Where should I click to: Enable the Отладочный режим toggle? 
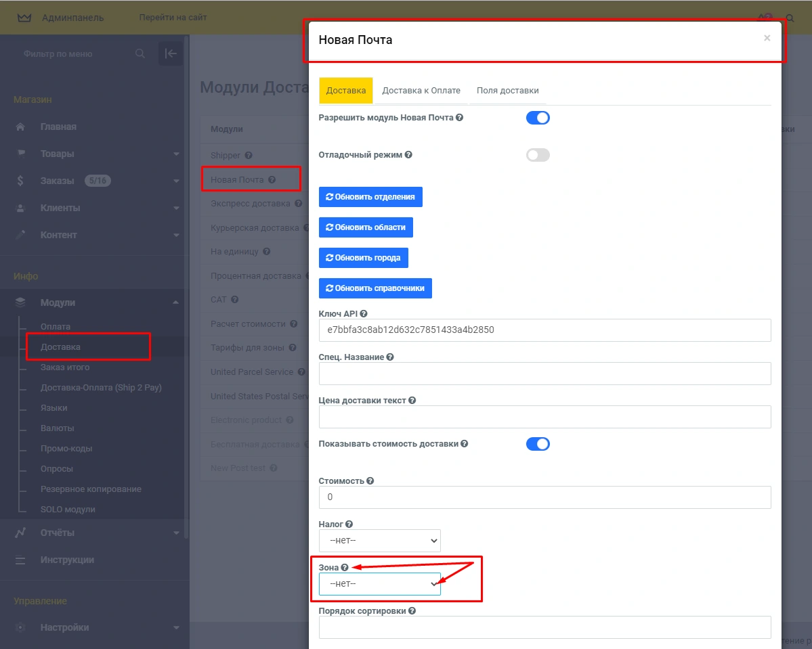538,155
